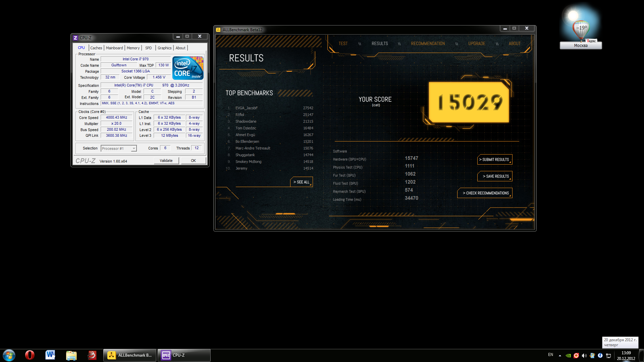Click SAVE RESULTS button
This screenshot has height=362, width=644.
[x=495, y=176]
